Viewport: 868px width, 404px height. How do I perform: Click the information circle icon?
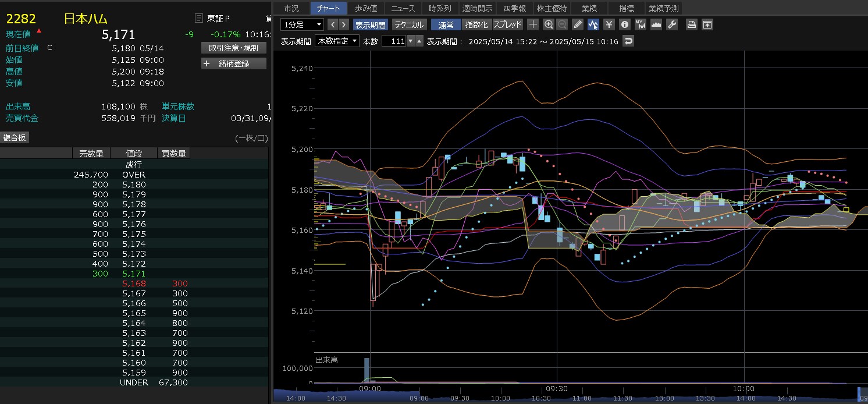[624, 24]
